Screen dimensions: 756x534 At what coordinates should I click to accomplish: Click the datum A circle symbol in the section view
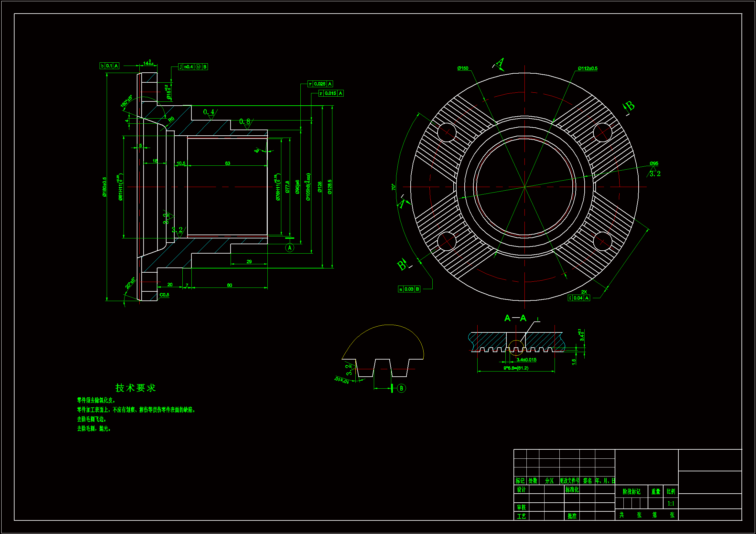point(289,248)
